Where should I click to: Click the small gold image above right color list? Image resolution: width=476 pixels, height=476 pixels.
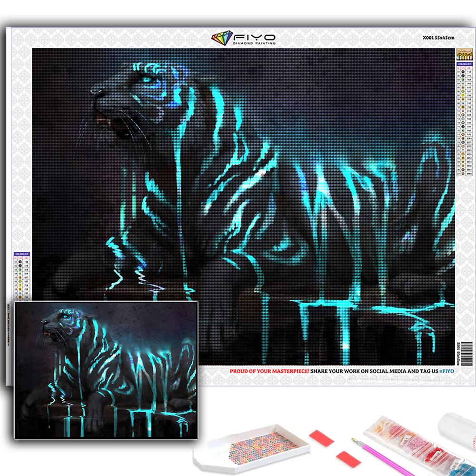462,54
